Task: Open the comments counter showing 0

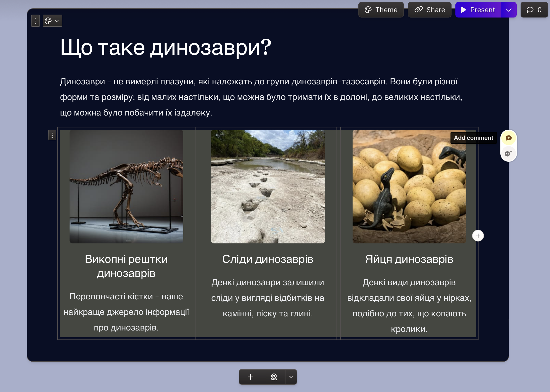Action: click(534, 10)
